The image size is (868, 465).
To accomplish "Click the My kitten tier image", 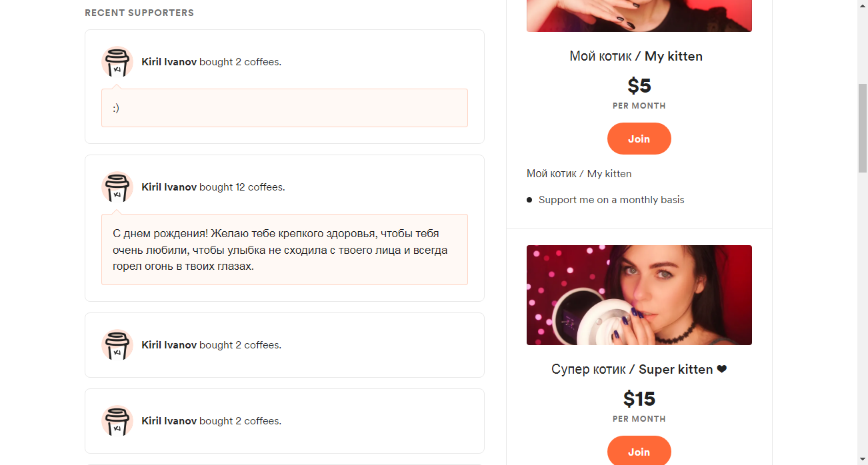I will tap(639, 16).
